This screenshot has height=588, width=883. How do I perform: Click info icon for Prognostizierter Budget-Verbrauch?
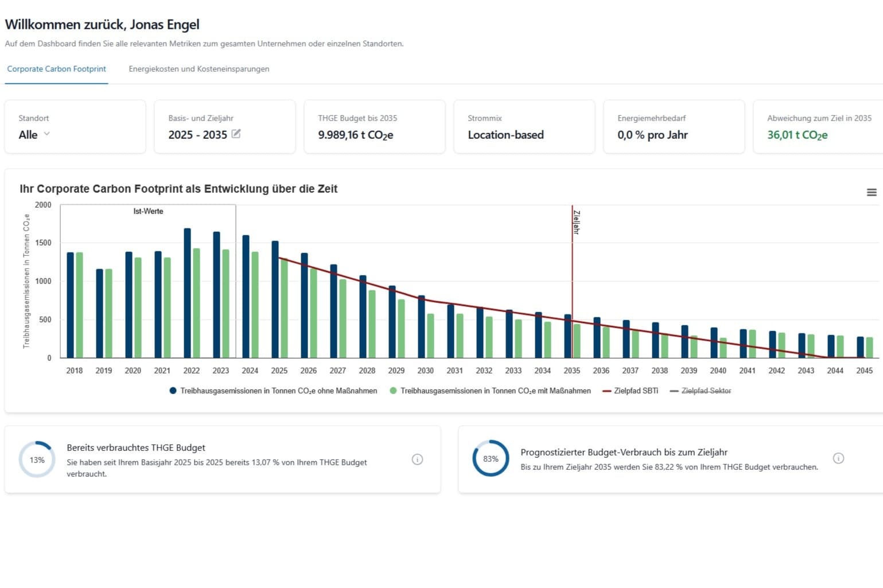tap(838, 458)
